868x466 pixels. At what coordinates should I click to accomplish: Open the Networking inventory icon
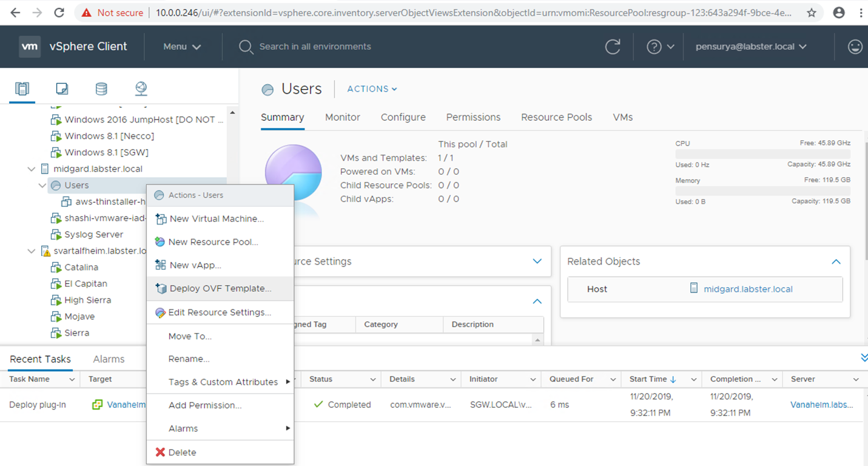pyautogui.click(x=140, y=89)
